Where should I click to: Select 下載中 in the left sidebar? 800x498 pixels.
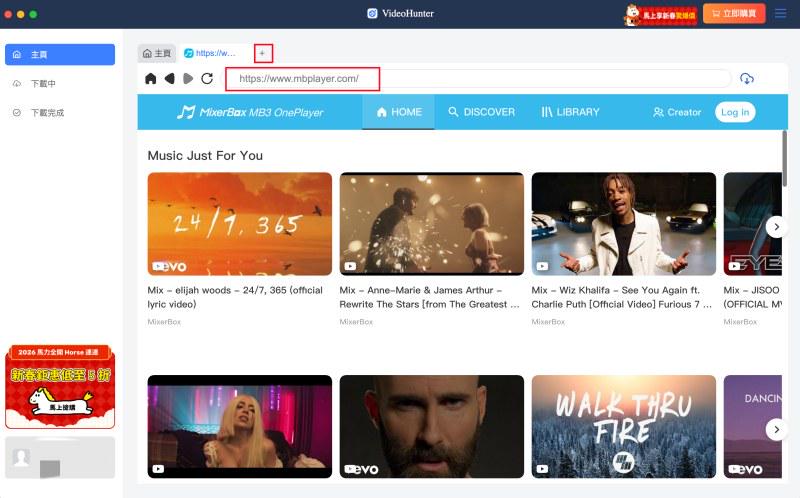[x=60, y=84]
